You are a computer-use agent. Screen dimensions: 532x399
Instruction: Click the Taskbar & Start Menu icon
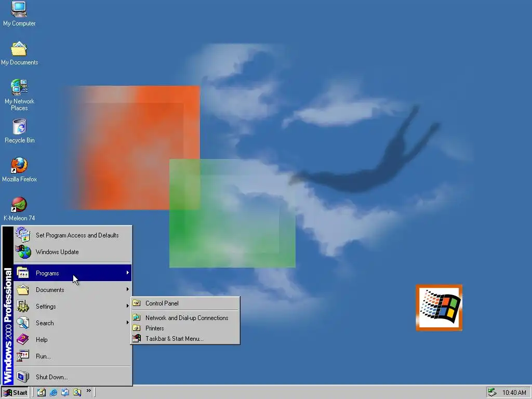click(137, 338)
